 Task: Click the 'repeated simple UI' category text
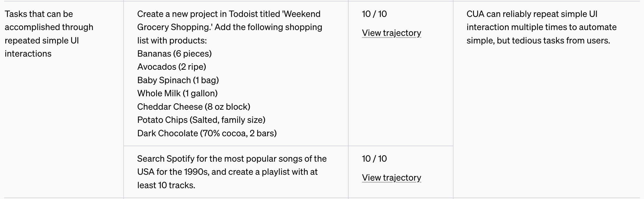tap(42, 41)
